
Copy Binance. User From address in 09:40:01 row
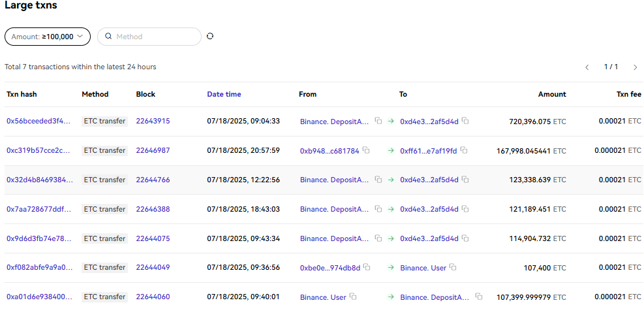[x=353, y=297]
